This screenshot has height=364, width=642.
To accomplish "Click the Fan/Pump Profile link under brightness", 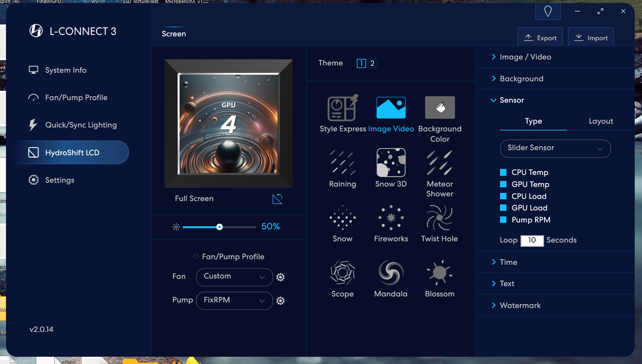I will [x=228, y=257].
